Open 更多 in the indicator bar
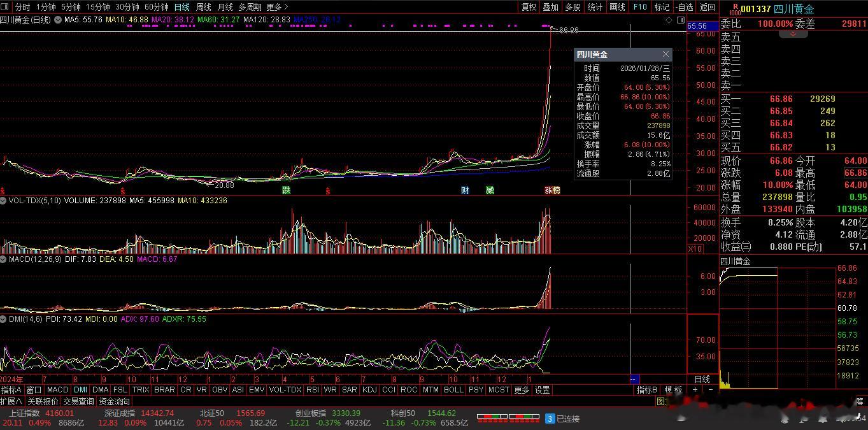The image size is (868, 430). tap(522, 390)
